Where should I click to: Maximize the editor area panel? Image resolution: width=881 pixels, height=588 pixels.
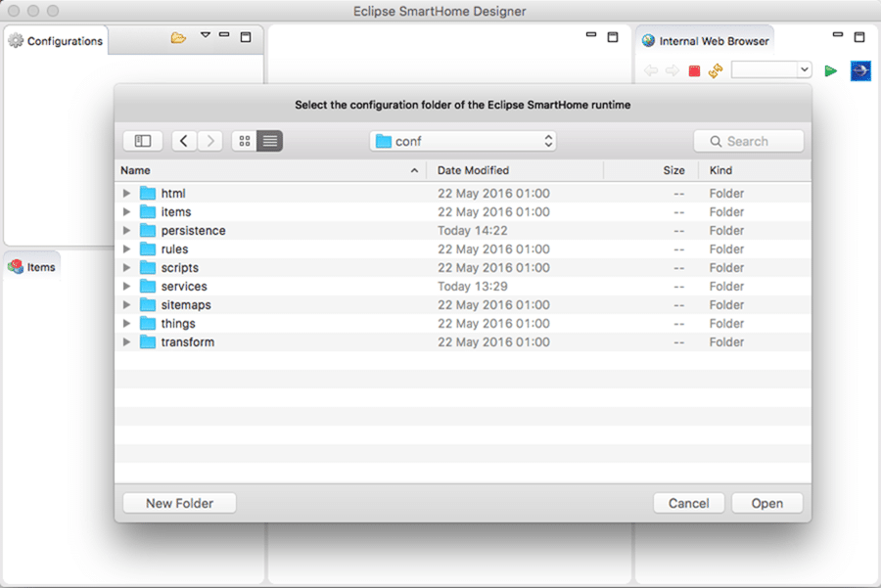pos(613,37)
